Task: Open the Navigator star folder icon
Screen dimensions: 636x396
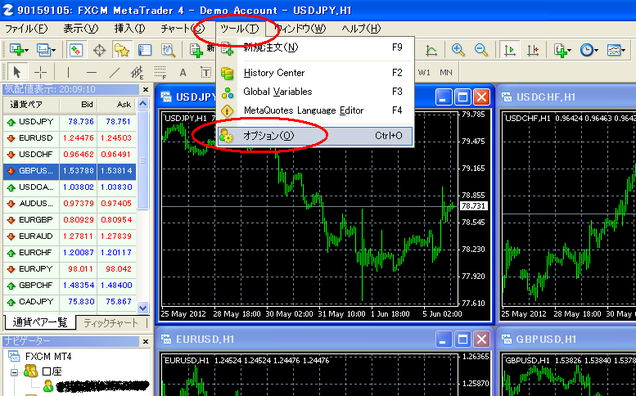Action: point(122,50)
